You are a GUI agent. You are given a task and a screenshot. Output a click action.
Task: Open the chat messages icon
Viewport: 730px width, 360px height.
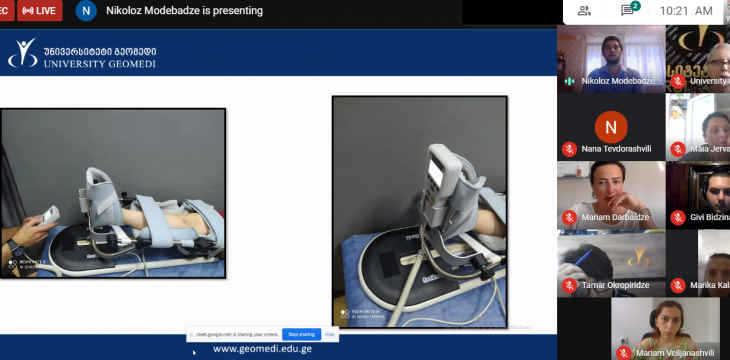click(x=628, y=10)
